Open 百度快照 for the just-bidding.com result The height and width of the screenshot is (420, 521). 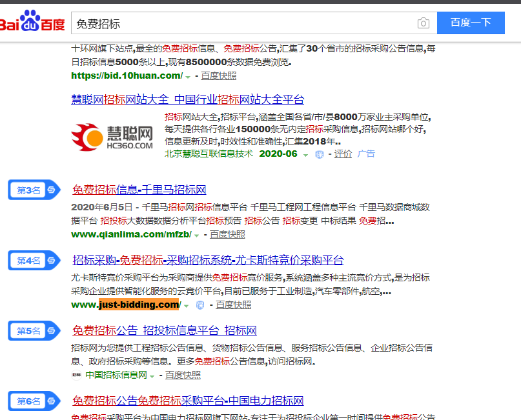[x=234, y=305]
